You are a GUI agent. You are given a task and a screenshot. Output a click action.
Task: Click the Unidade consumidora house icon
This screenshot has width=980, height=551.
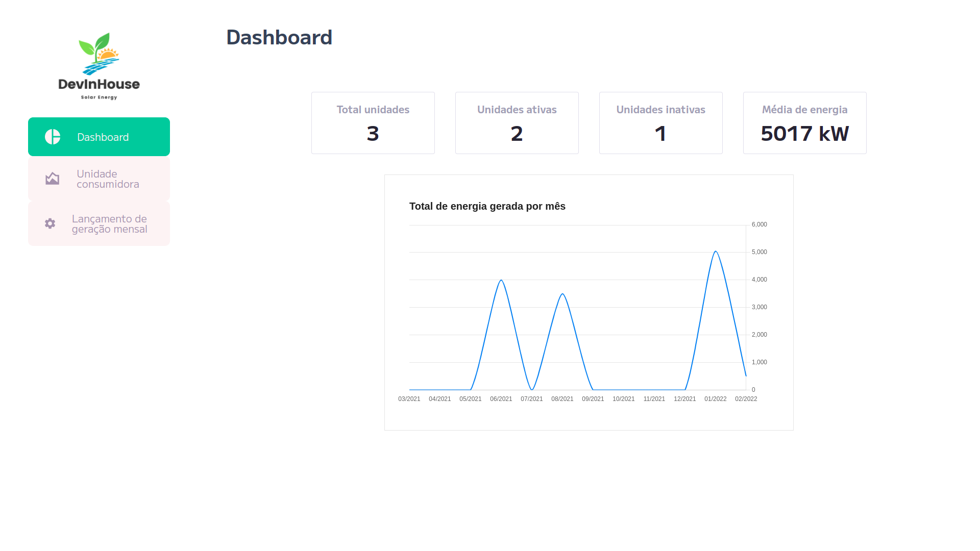click(x=53, y=179)
